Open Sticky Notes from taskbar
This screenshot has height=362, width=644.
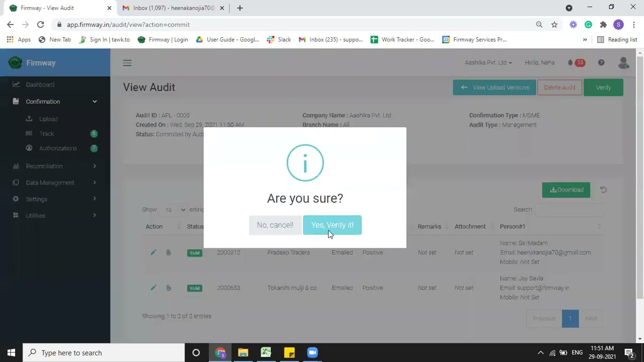[x=289, y=352]
